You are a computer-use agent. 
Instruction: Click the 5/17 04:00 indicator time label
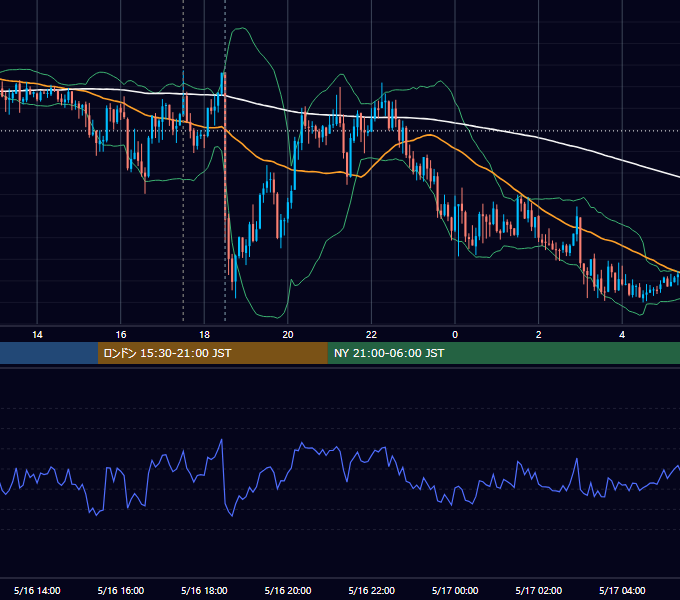click(x=622, y=590)
